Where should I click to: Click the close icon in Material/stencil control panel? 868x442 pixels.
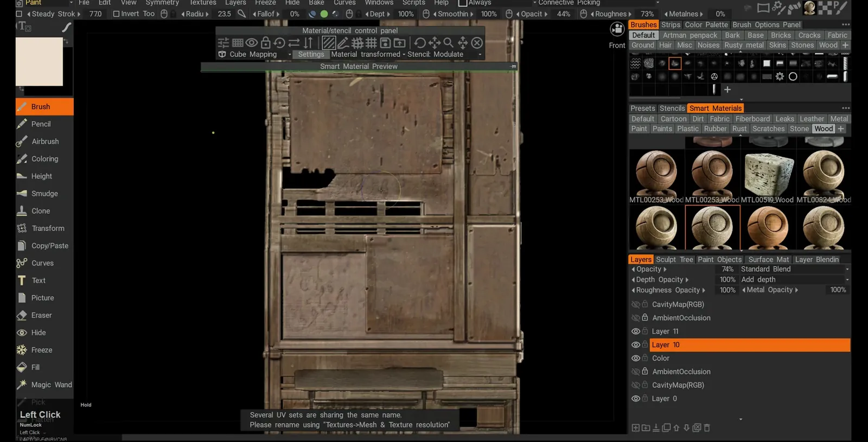coord(477,43)
